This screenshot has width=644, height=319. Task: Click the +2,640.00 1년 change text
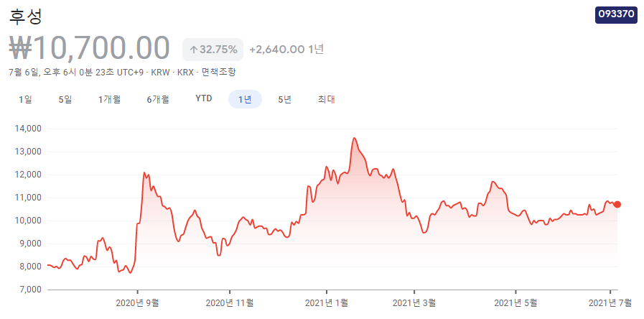tap(286, 50)
